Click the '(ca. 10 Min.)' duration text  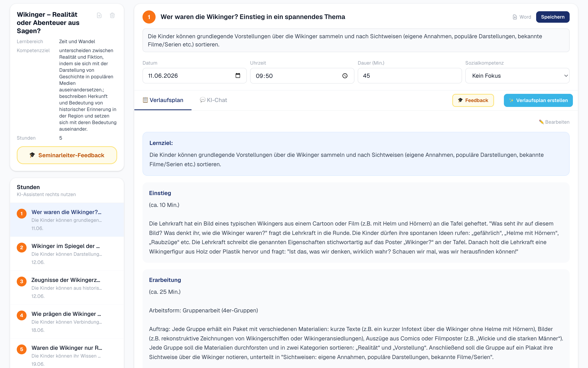point(164,205)
